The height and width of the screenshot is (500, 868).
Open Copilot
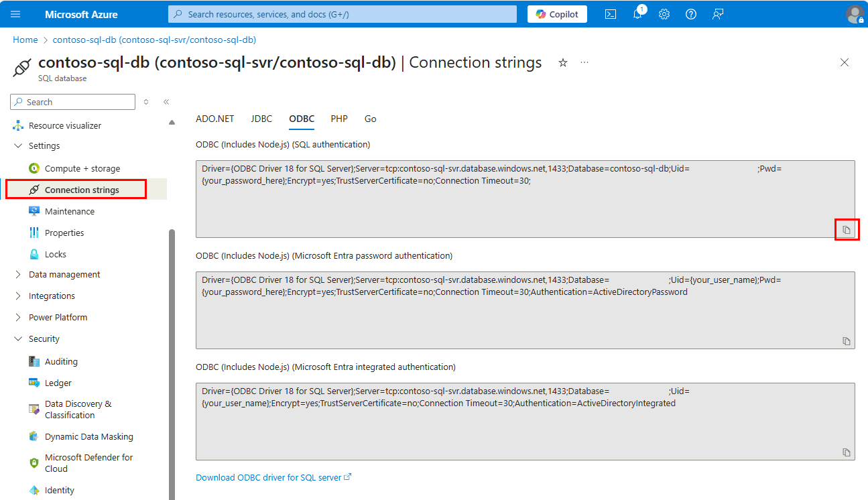tap(557, 13)
